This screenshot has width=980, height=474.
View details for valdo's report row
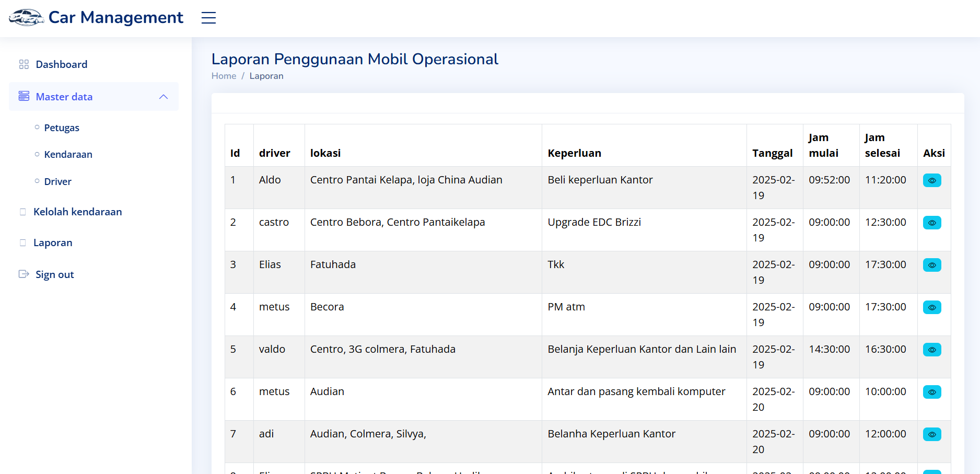pos(932,350)
